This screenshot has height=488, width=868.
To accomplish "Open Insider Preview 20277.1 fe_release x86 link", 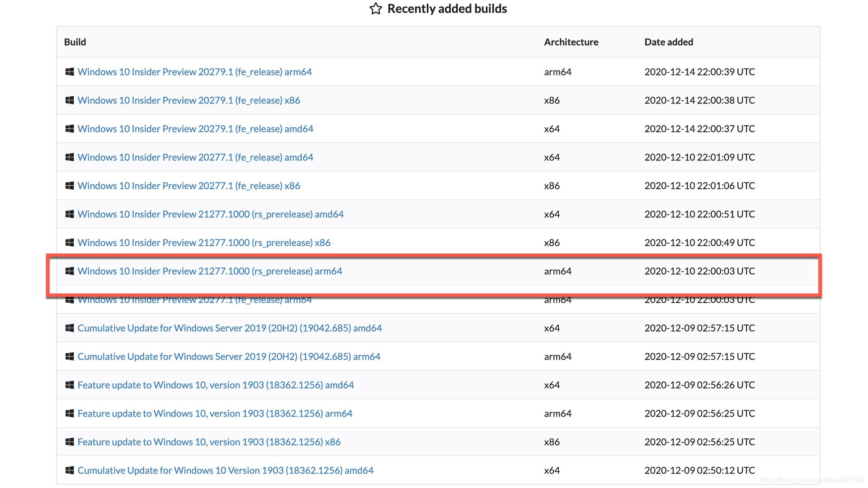I will (x=189, y=186).
